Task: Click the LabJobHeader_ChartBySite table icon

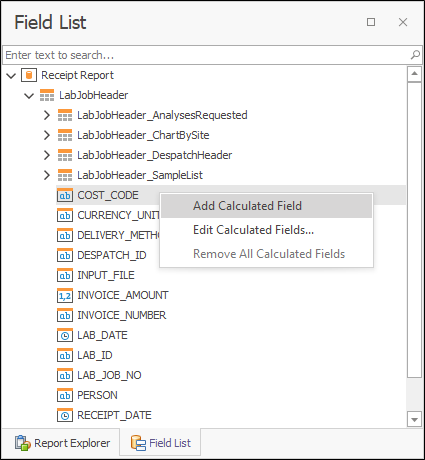Action: click(65, 135)
